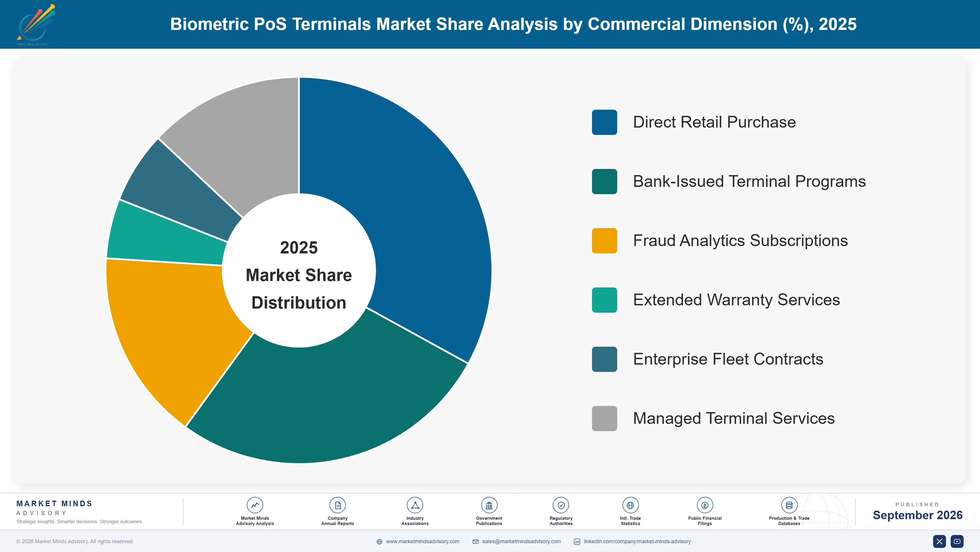This screenshot has height=552, width=980.
Task: Click Enterprise Fleet Contracts slate legend swatch
Action: (604, 359)
